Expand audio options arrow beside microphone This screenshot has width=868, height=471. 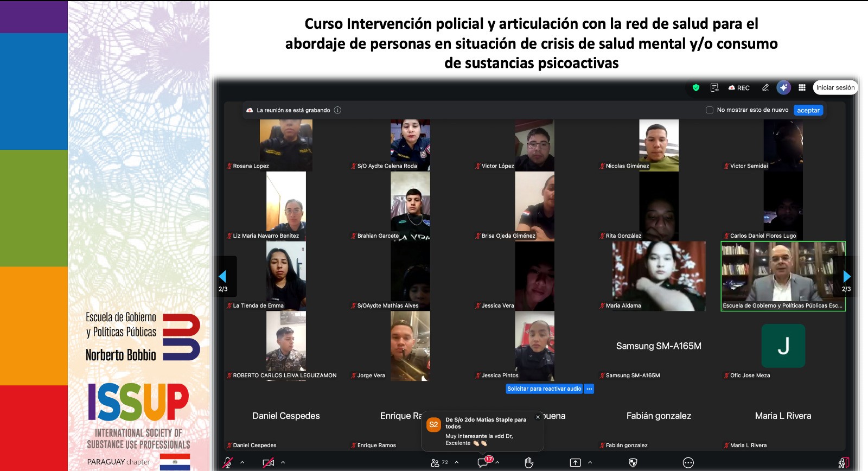point(242,462)
